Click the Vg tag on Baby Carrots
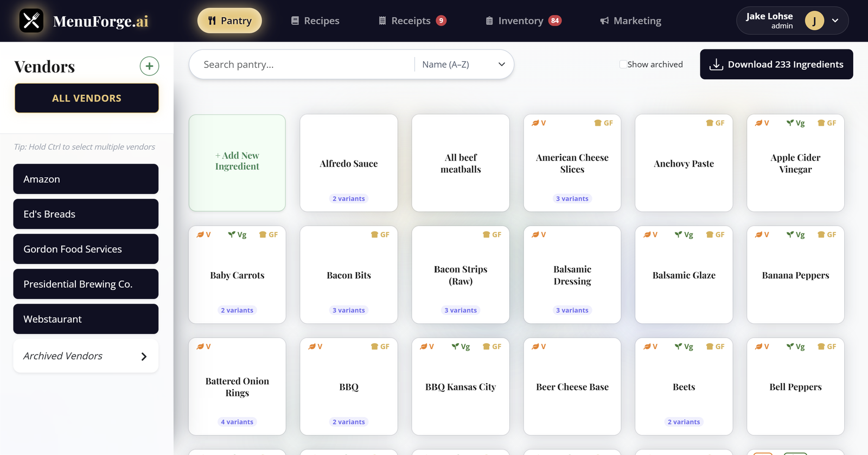This screenshot has height=455, width=868. click(x=237, y=235)
